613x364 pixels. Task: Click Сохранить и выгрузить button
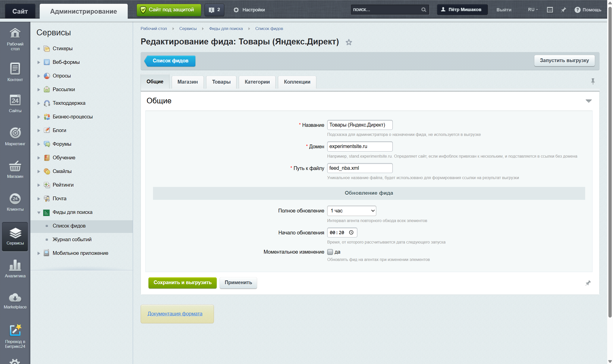point(182,282)
